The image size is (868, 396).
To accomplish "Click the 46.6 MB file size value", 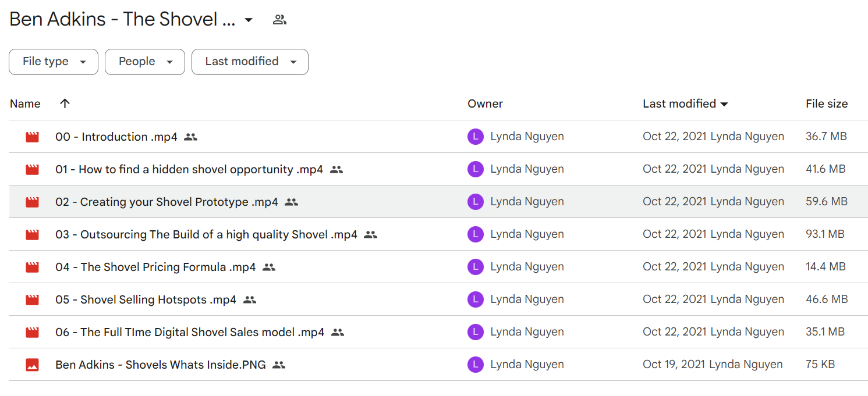I will (827, 299).
